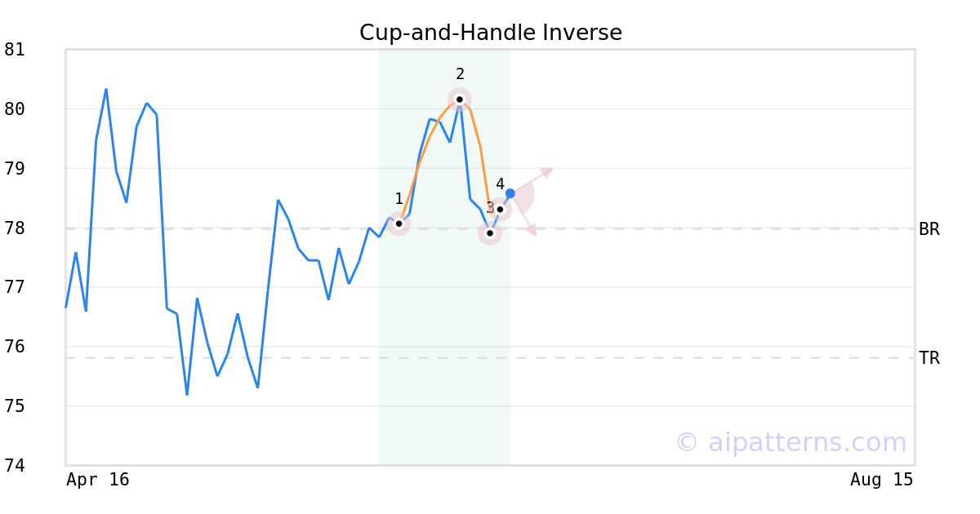Click the blue current price dot

coord(510,193)
